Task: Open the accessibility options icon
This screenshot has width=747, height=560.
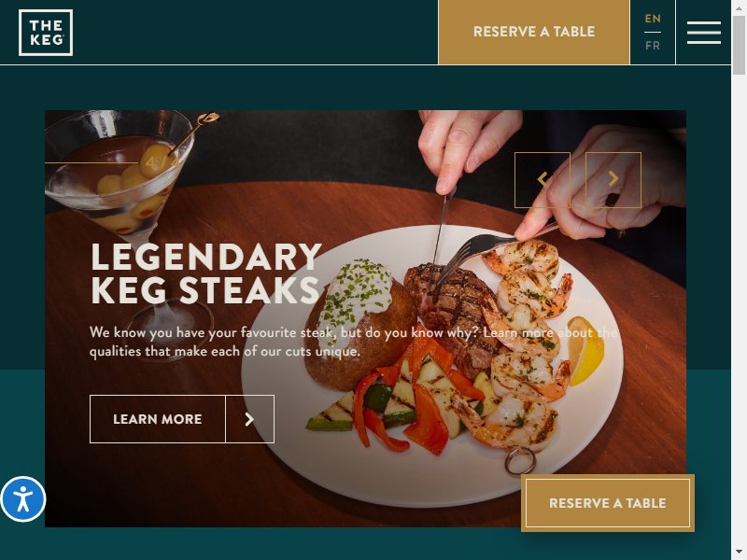Action: point(22,499)
